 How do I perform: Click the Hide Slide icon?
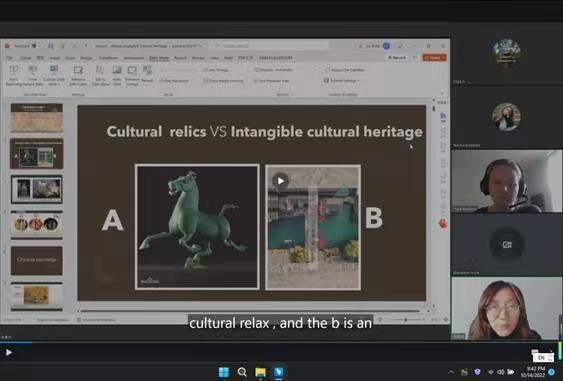pos(117,75)
